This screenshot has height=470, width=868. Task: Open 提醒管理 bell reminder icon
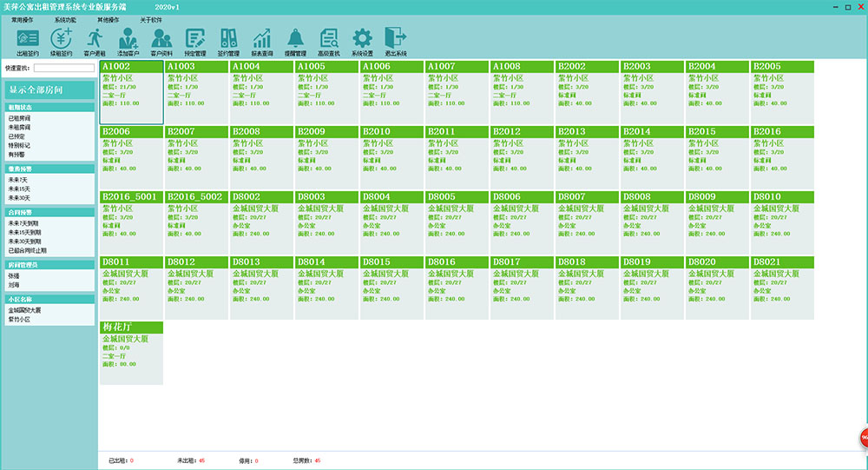(x=296, y=41)
